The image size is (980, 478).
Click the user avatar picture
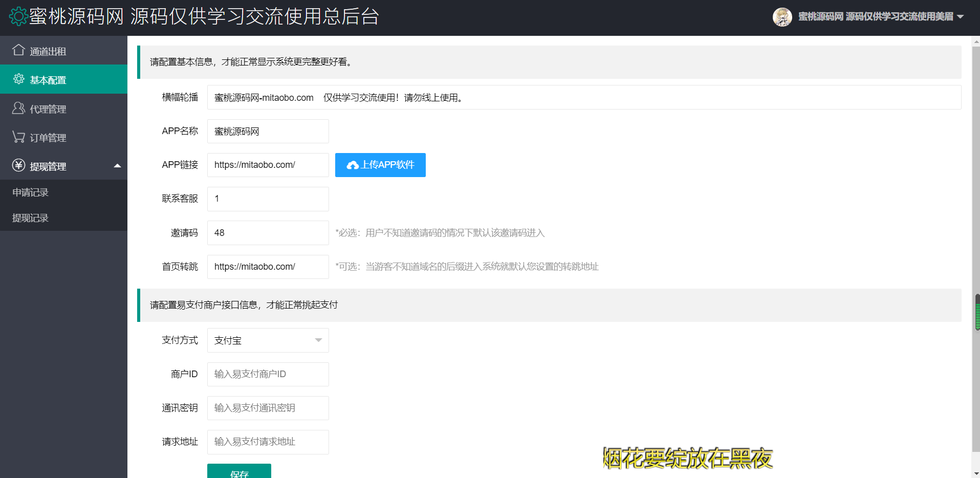click(x=782, y=17)
